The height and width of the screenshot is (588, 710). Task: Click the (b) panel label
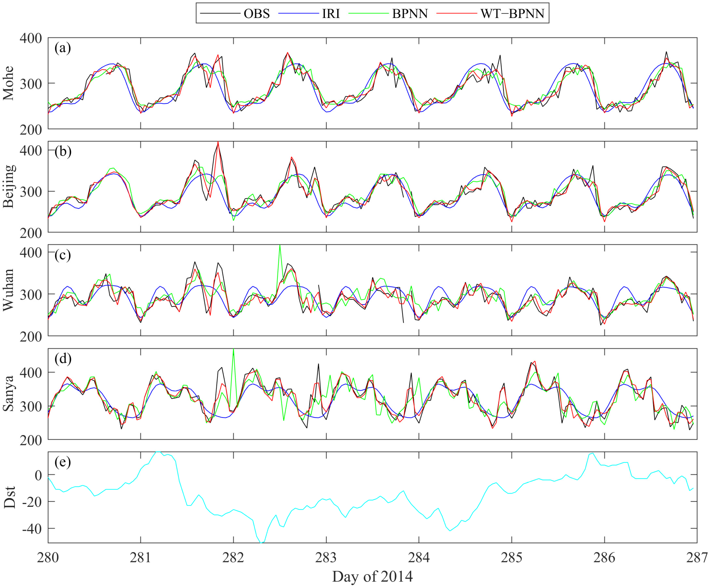[63, 151]
